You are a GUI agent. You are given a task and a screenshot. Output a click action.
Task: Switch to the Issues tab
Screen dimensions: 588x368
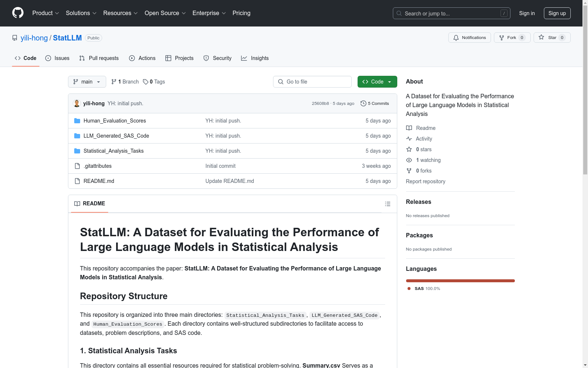coord(57,58)
